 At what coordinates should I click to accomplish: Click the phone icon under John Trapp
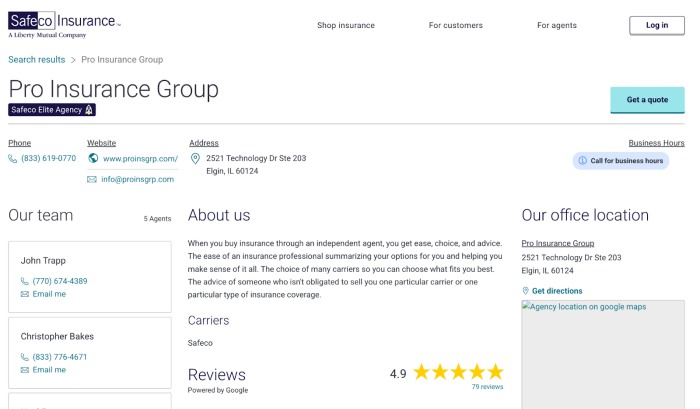click(x=25, y=281)
